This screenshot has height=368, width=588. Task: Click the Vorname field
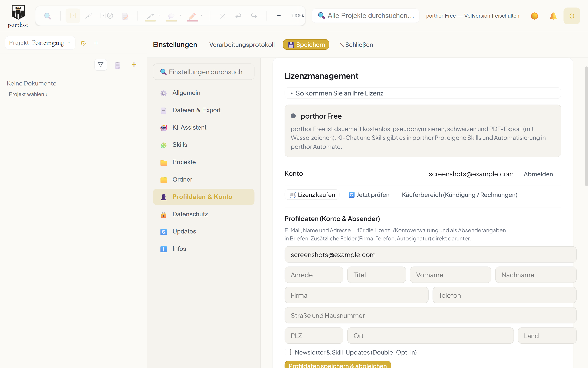[450, 275]
